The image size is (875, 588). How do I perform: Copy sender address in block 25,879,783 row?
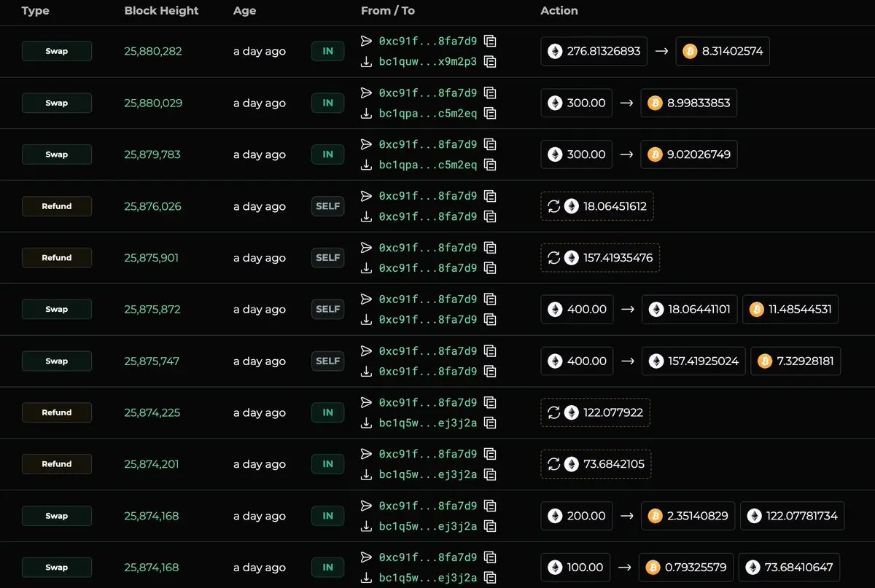click(490, 144)
